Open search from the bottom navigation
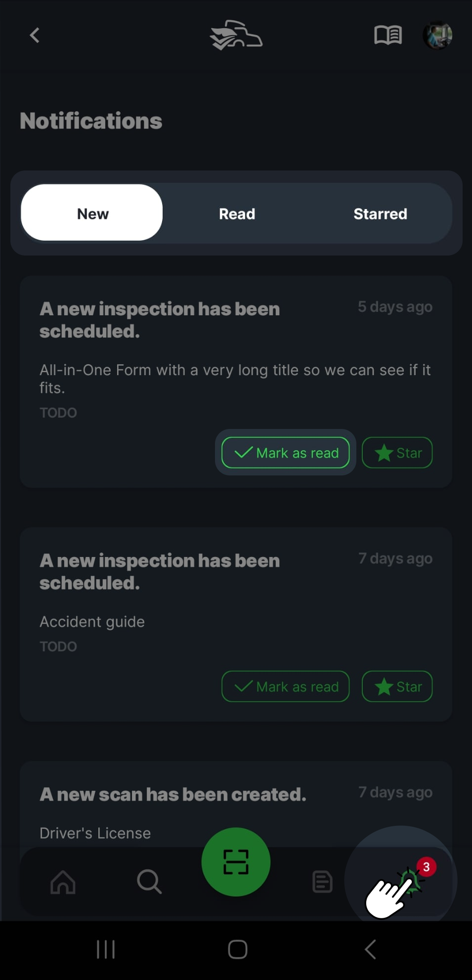Image resolution: width=472 pixels, height=980 pixels. coord(149,882)
